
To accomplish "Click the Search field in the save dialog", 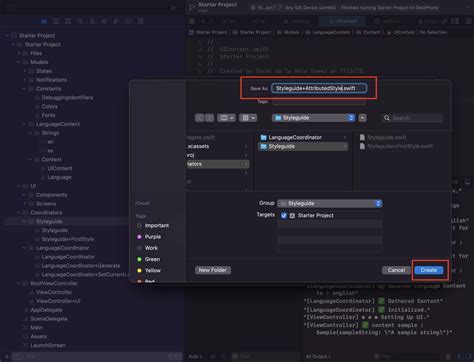I will [x=412, y=118].
